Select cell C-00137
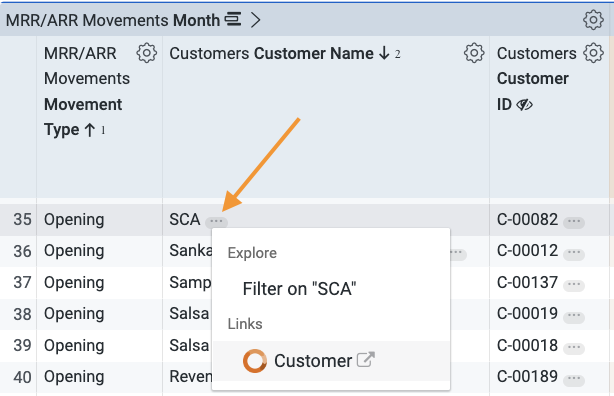614x396 pixels. click(x=527, y=282)
